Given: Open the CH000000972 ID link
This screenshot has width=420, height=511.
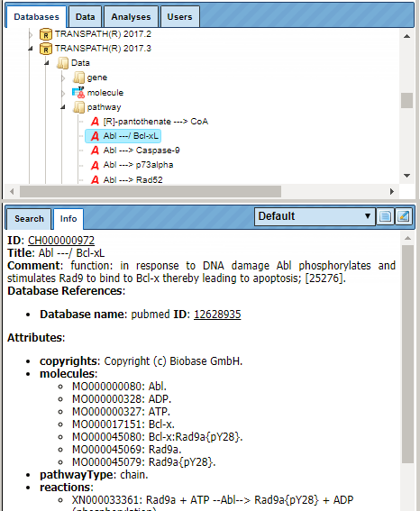Looking at the screenshot, I should point(61,241).
